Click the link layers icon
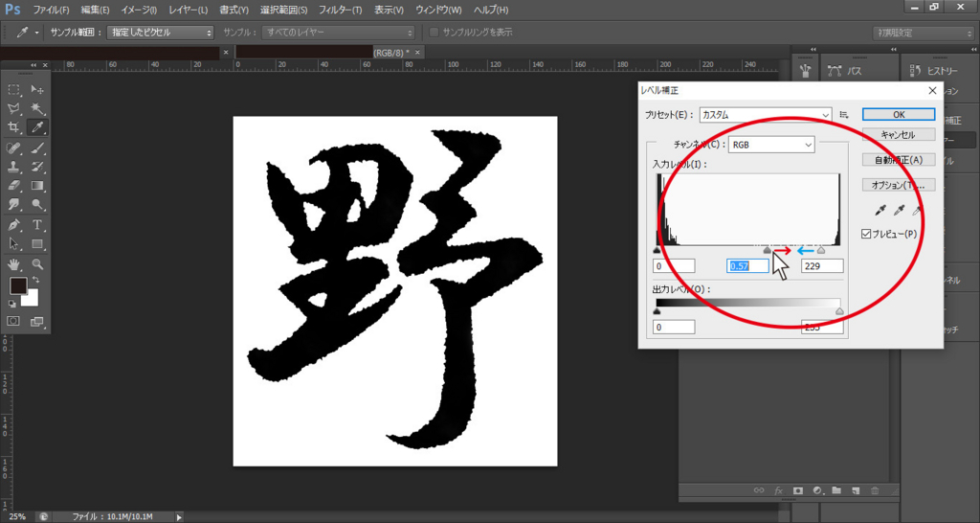 (759, 490)
